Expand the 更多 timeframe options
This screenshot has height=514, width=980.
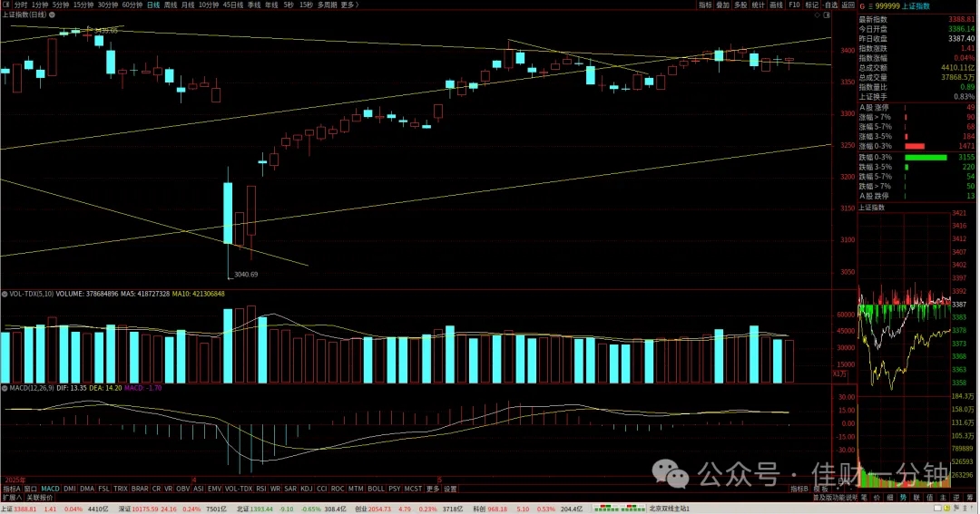coord(348,5)
